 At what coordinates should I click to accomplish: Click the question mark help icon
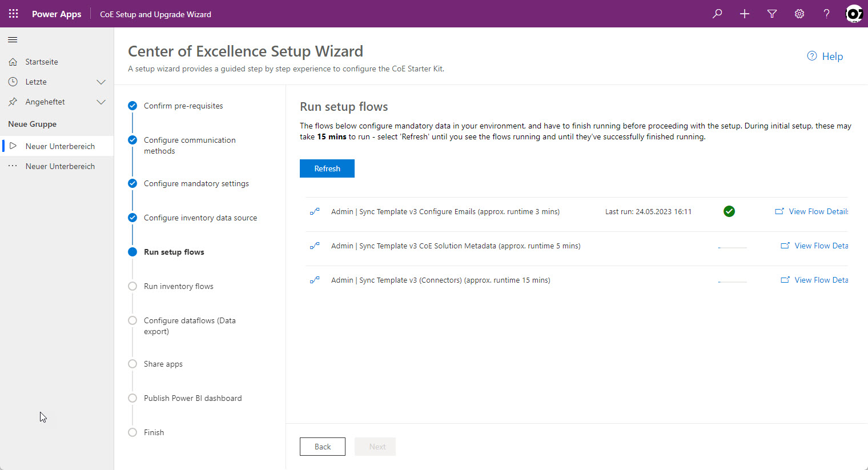point(826,14)
